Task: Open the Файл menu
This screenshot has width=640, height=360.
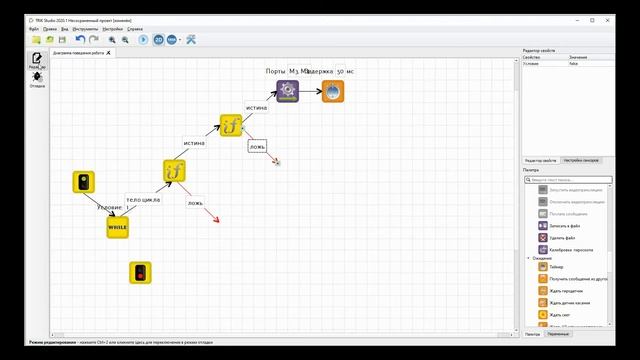Action: (34, 29)
